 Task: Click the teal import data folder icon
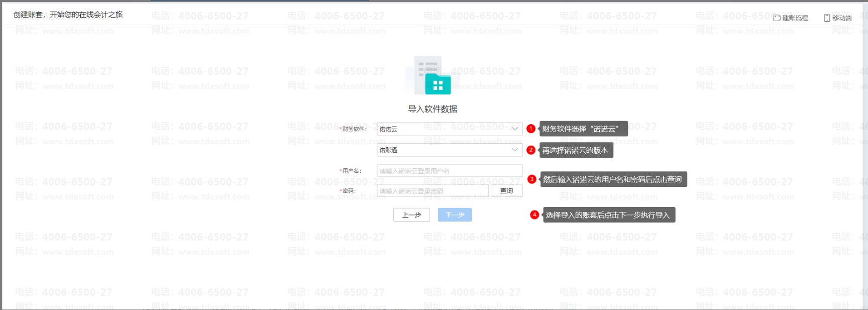pos(438,84)
